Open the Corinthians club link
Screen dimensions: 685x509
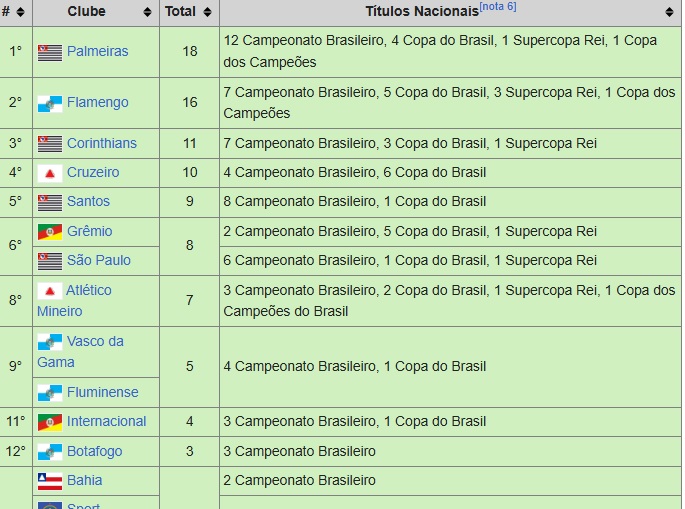(x=102, y=143)
